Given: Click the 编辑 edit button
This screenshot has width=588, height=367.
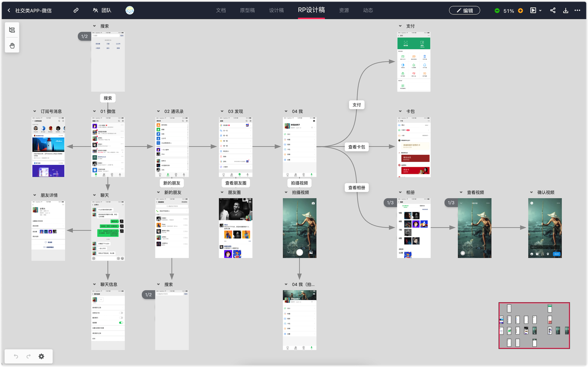Looking at the screenshot, I should [x=464, y=10].
